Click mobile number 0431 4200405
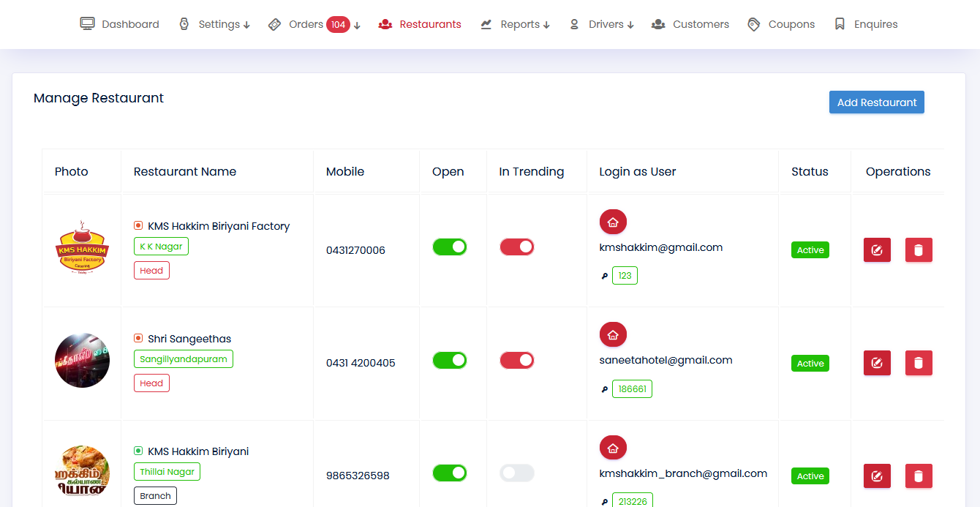The width and height of the screenshot is (980, 507). 361,363
